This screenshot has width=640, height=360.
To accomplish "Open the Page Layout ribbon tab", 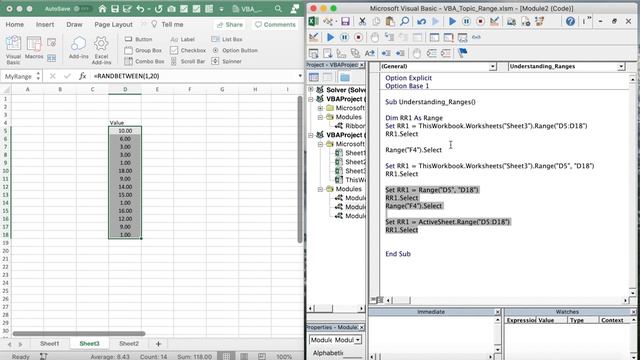I will click(113, 24).
